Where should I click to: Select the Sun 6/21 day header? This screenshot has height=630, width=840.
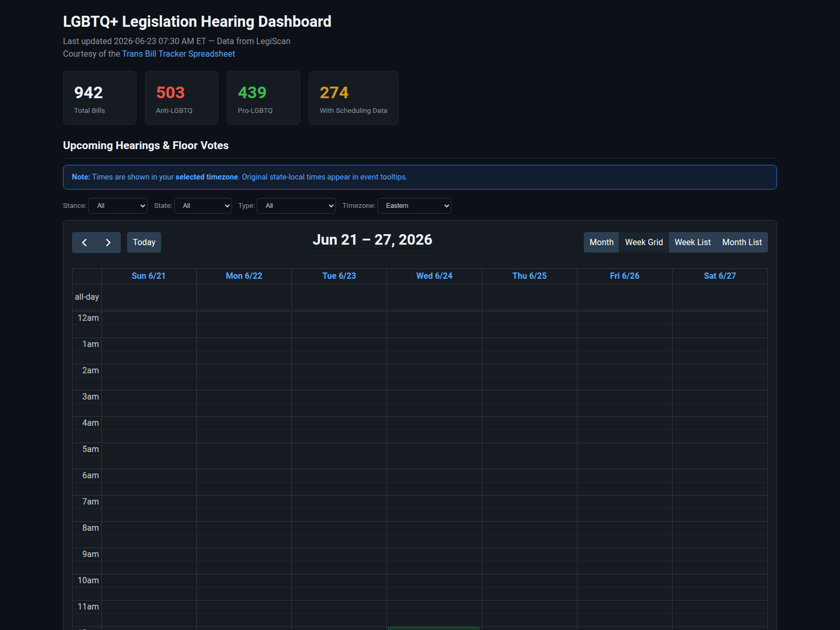coord(149,276)
